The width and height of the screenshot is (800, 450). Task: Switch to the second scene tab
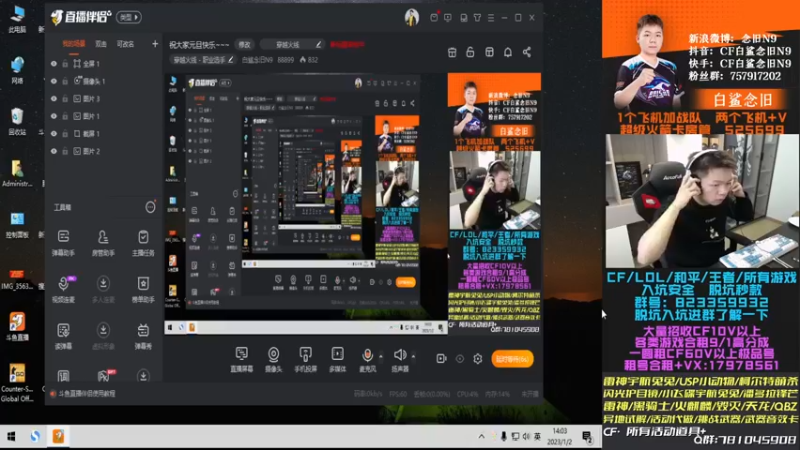101,44
